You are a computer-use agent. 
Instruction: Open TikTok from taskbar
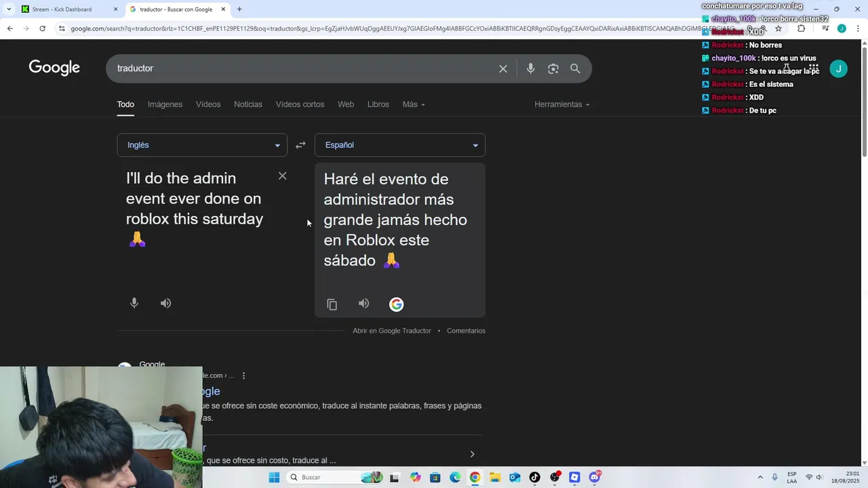tap(534, 477)
